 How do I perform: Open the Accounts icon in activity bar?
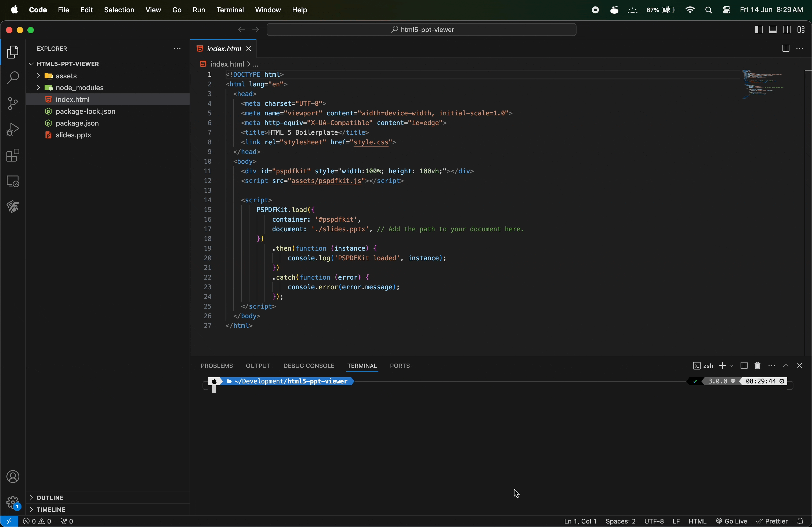(x=13, y=477)
